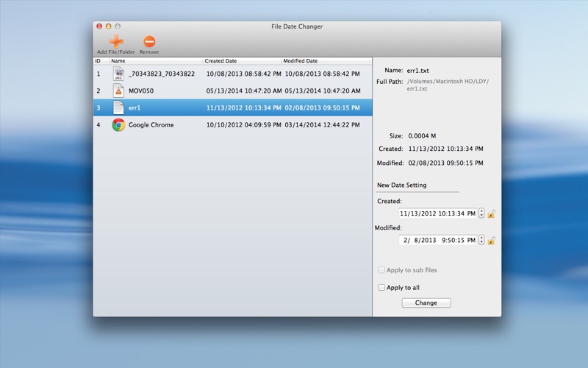Click created date 05/13/2014 10:47:20 AM of MOV050
Viewport: 588px width, 368px height.
[243, 91]
